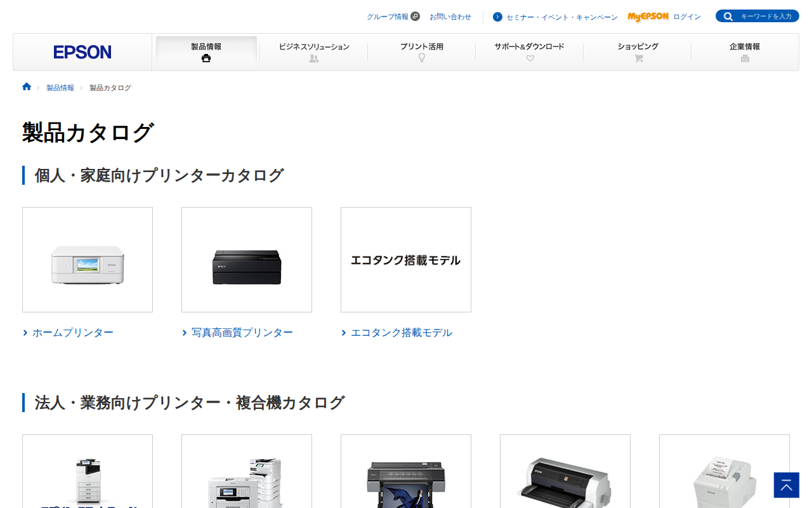
Task: Open the ショッピング menu tab
Action: click(638, 52)
